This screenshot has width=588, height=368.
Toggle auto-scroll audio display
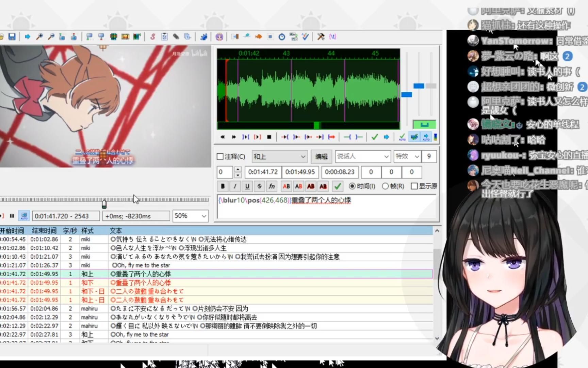[426, 137]
